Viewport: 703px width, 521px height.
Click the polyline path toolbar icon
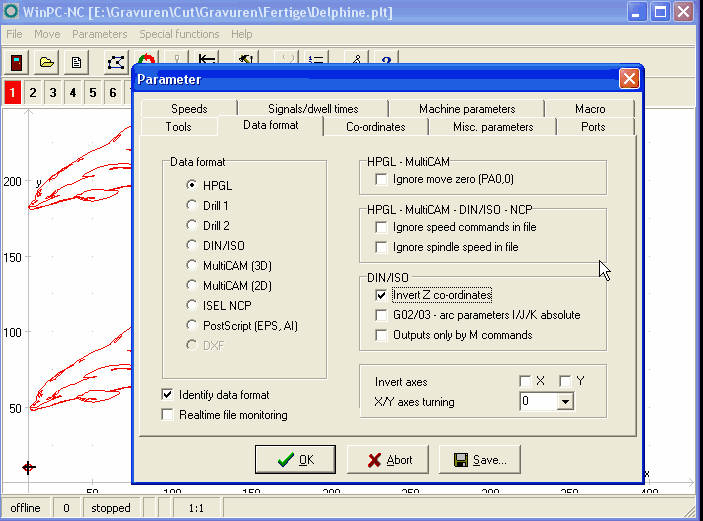pos(118,62)
